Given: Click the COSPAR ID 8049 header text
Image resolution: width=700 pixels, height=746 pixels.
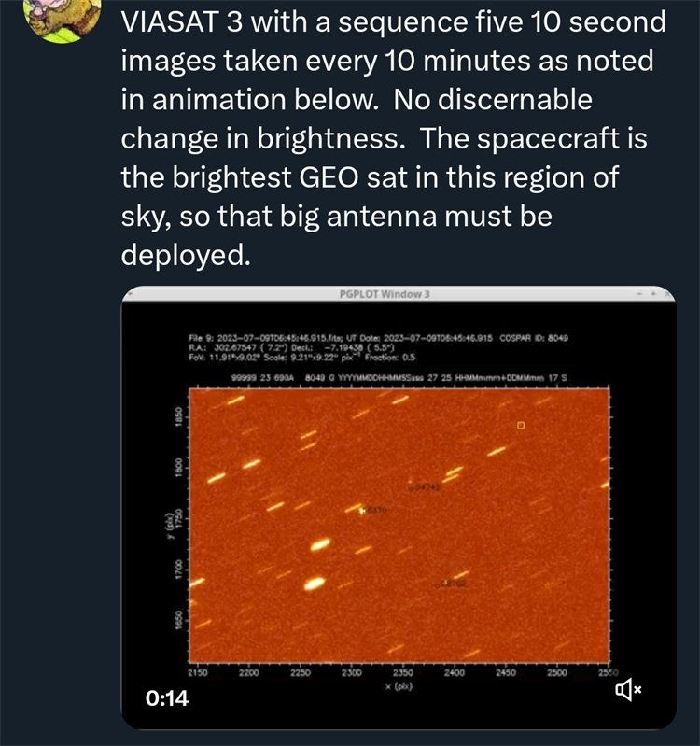Looking at the screenshot, I should click(x=534, y=338).
